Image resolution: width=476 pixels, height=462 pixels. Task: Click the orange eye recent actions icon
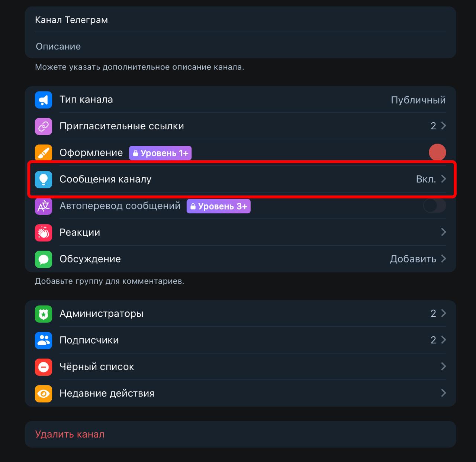(44, 394)
